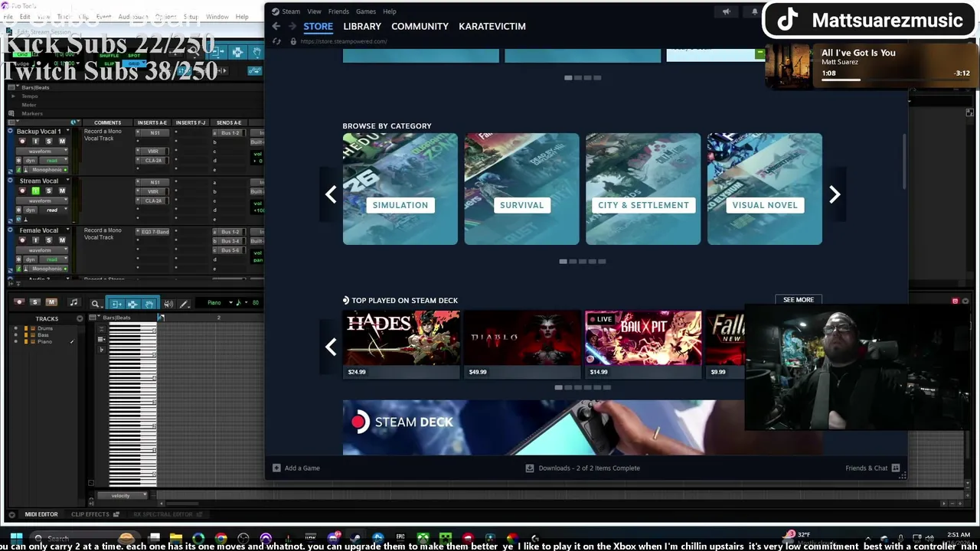Viewport: 980px width, 551px height.
Task: Open Windows Start menu
Action: (x=17, y=538)
